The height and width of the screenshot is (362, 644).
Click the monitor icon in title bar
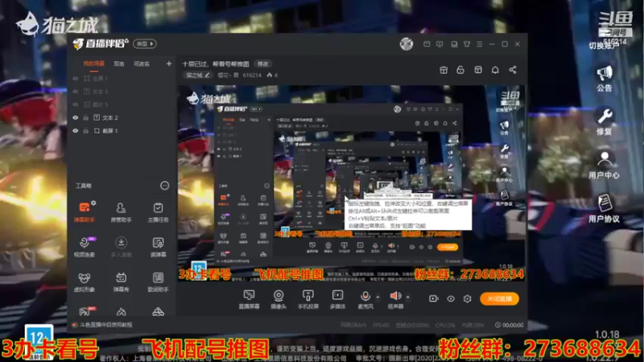(440, 44)
